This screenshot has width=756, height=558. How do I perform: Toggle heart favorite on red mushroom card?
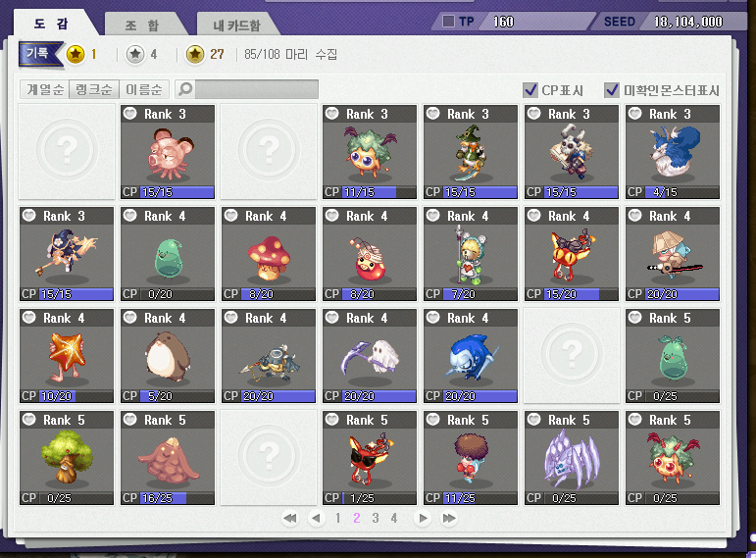pyautogui.click(x=231, y=216)
